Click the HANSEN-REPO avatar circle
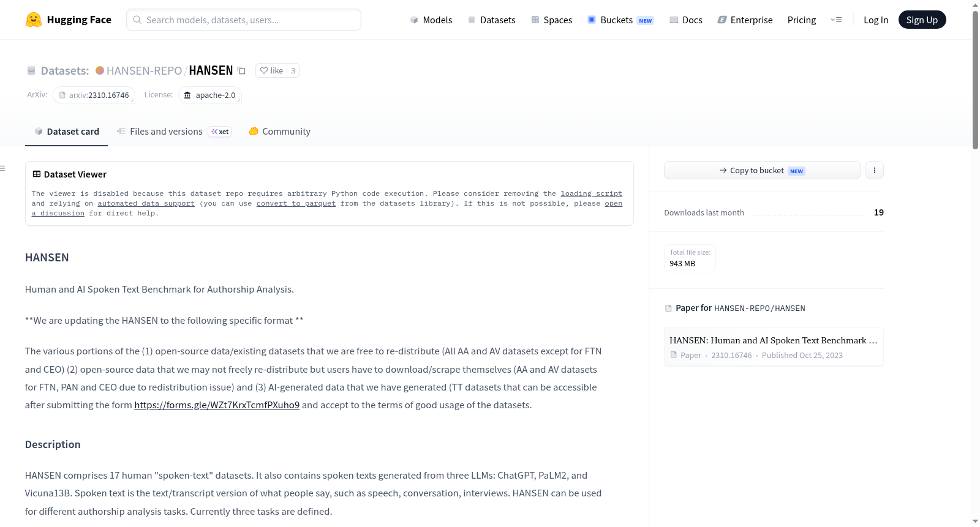The image size is (980, 527). pos(100,70)
